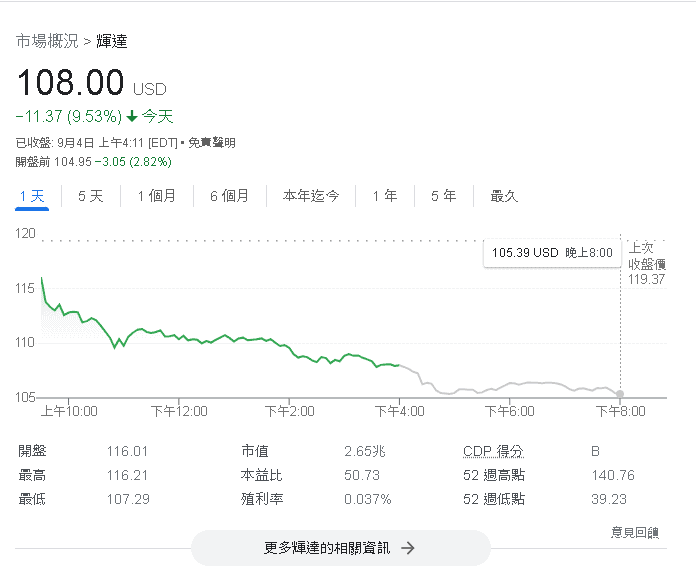Image resolution: width=696 pixels, height=568 pixels.
Task: Switch to the 5 天 tab
Action: click(91, 196)
